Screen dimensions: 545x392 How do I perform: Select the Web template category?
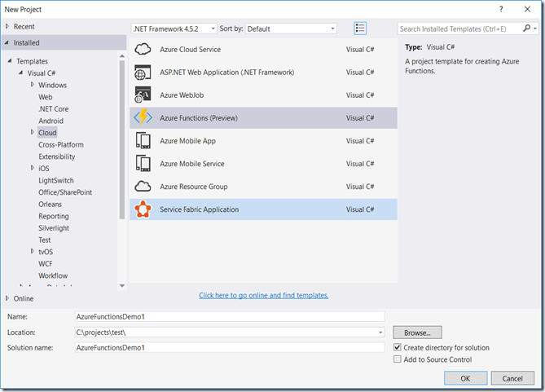[46, 97]
